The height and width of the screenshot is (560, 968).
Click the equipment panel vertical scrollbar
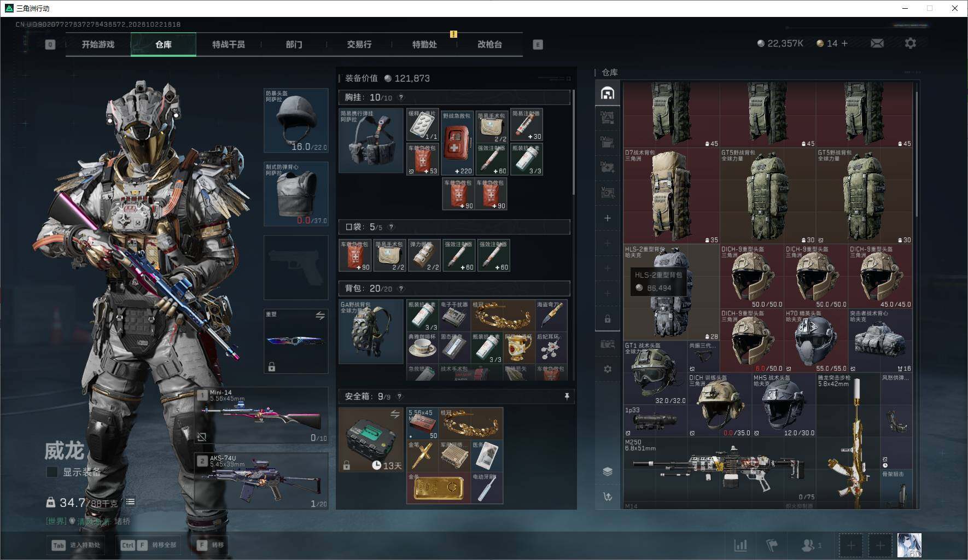pos(573,143)
